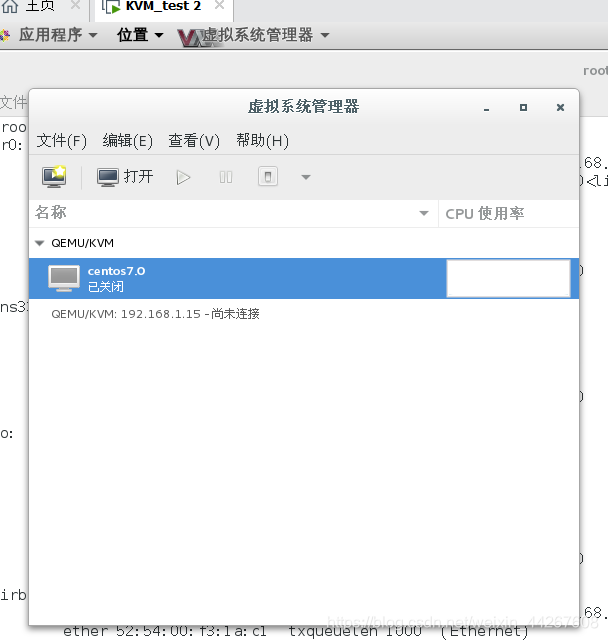The width and height of the screenshot is (608, 641).
Task: Open the 编辑(E) menu
Action: [x=128, y=141]
